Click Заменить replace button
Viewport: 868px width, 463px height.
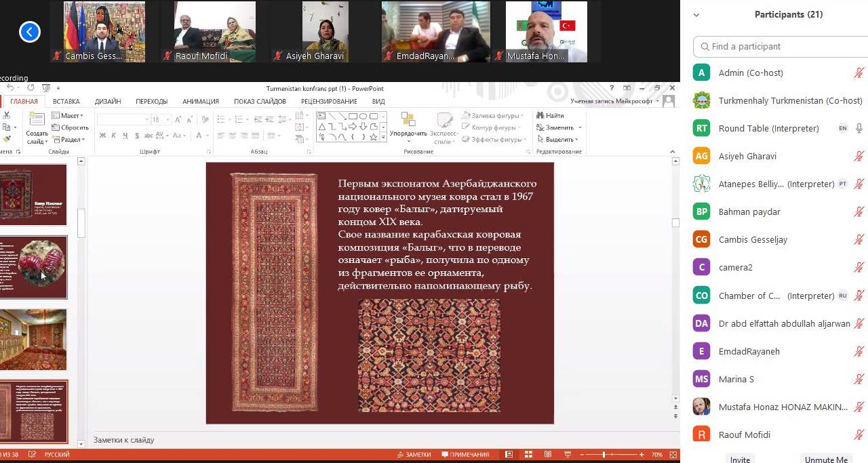pyautogui.click(x=557, y=127)
